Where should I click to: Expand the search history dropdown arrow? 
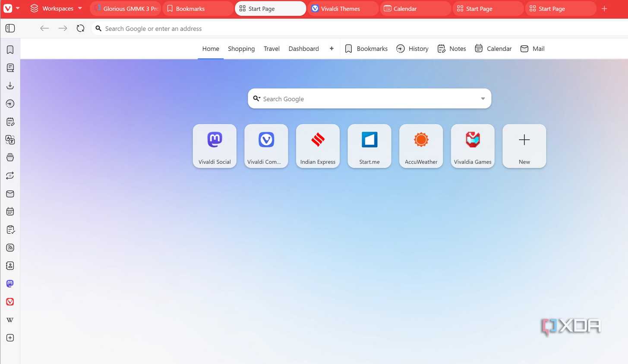tap(483, 99)
